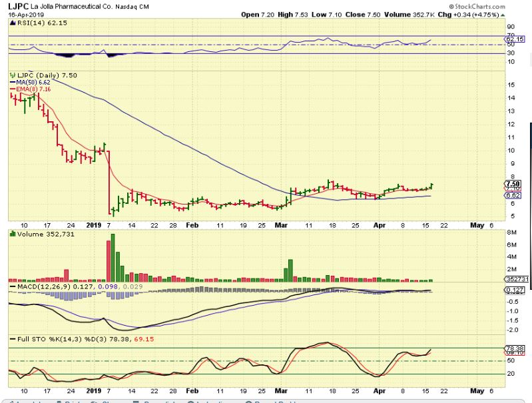
Task: Click the 352731 volume axis tag
Action: 517,279
